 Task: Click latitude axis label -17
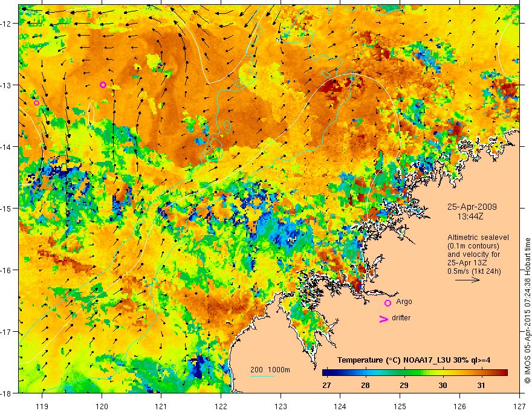coord(7,331)
